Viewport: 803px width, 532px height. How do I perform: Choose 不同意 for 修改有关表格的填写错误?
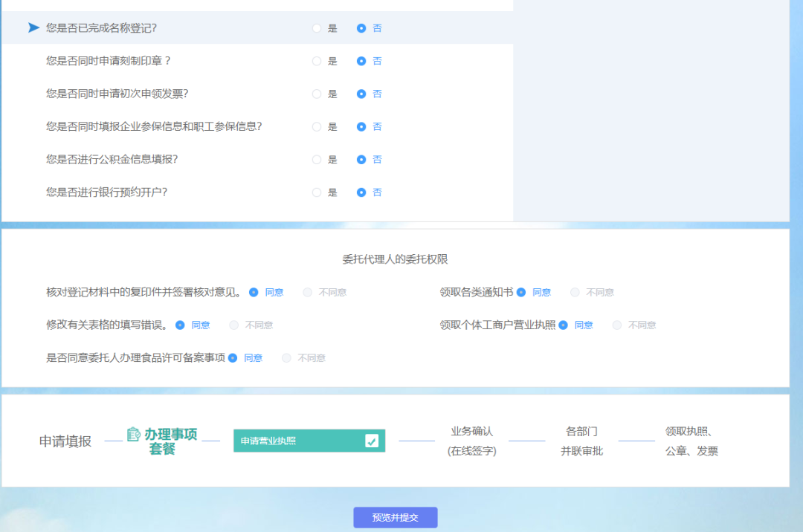pos(233,325)
